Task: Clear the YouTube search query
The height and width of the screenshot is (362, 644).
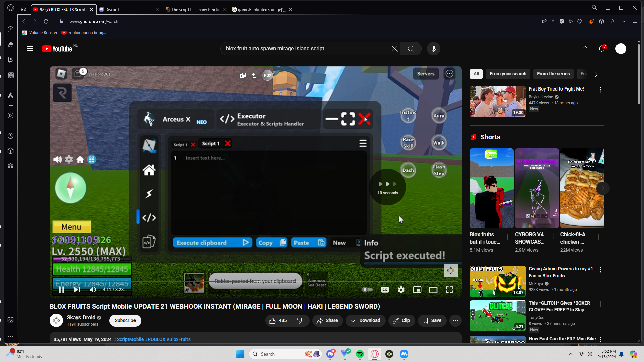Action: pos(395,49)
